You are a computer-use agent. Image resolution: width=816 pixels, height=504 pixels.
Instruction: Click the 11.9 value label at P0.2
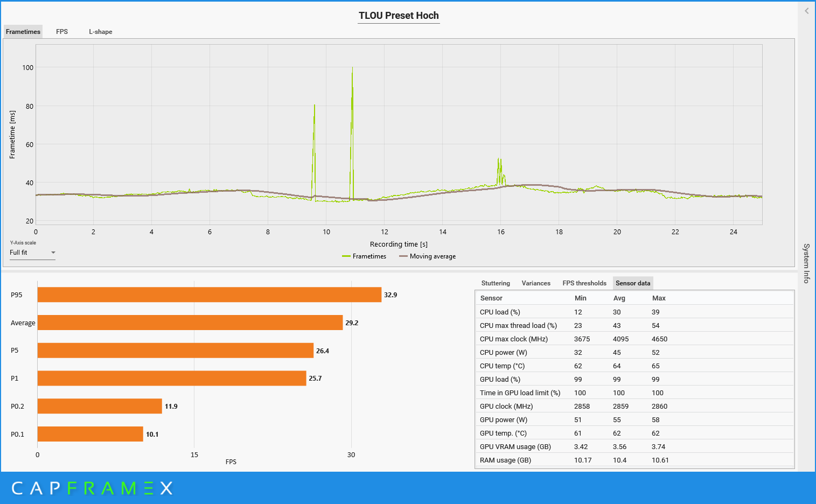click(171, 407)
